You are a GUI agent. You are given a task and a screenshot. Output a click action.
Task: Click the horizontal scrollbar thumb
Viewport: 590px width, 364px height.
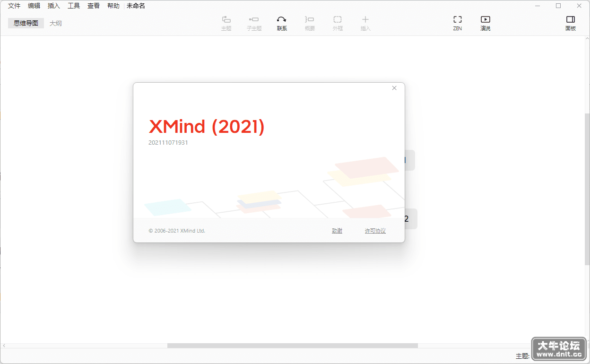293,346
